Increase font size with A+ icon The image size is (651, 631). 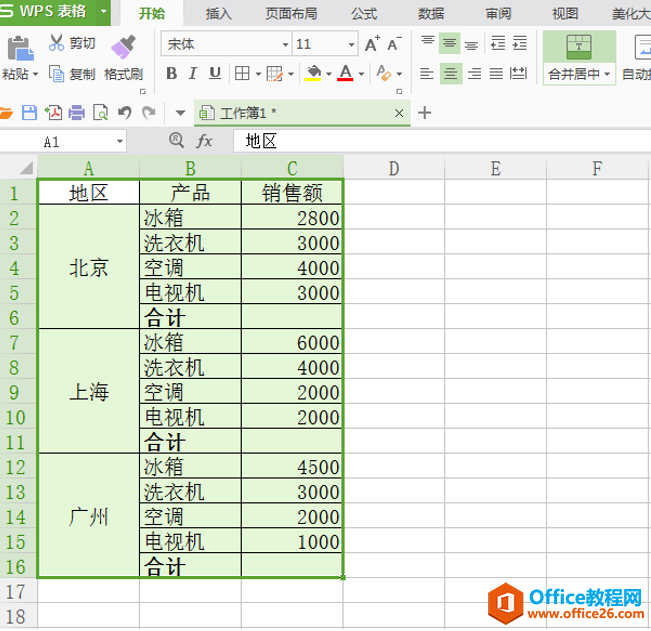372,44
